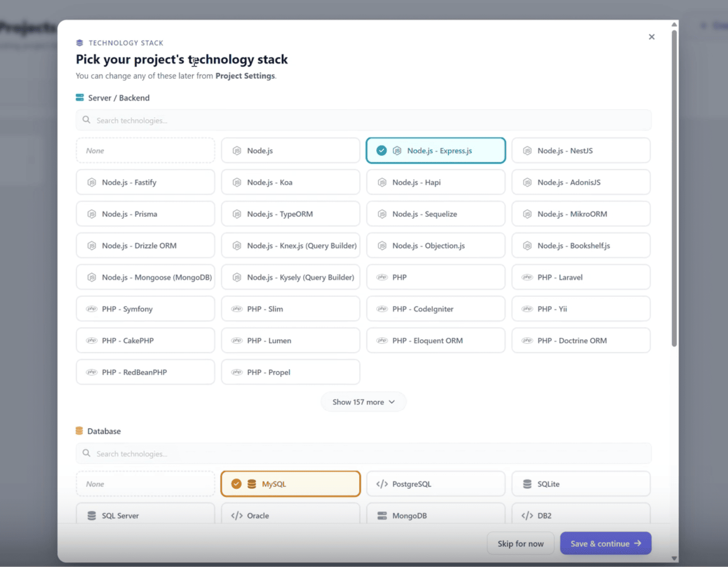Click the TECHNOLOGY STACK header label
The width and height of the screenshot is (728, 567).
pos(126,43)
